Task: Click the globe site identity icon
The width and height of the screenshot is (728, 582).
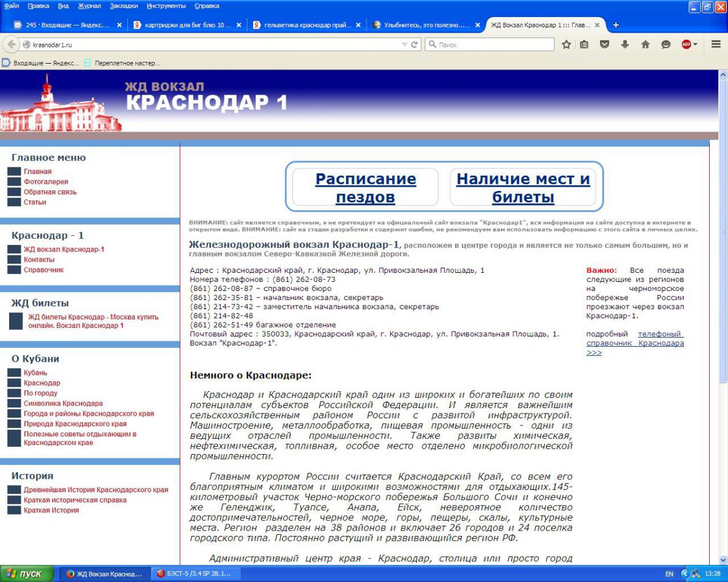Action: (27, 45)
